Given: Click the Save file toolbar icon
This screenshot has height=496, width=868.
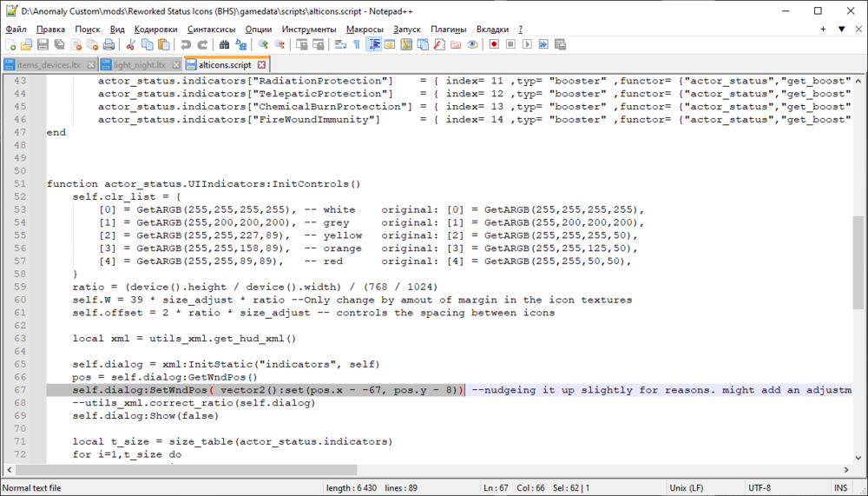Looking at the screenshot, I should [x=43, y=44].
